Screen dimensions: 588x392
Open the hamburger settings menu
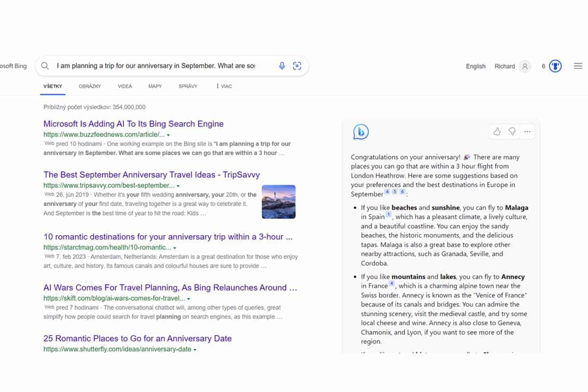pyautogui.click(x=578, y=66)
